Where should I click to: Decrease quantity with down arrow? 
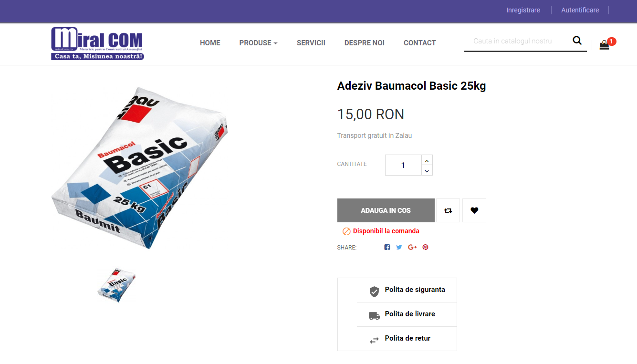(x=427, y=170)
